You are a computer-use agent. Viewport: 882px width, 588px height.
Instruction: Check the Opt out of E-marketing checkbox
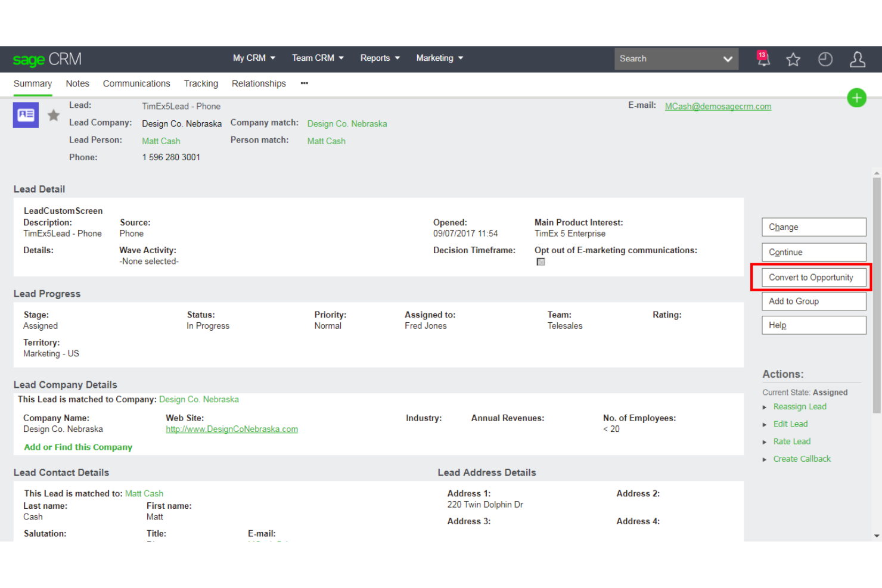point(541,262)
